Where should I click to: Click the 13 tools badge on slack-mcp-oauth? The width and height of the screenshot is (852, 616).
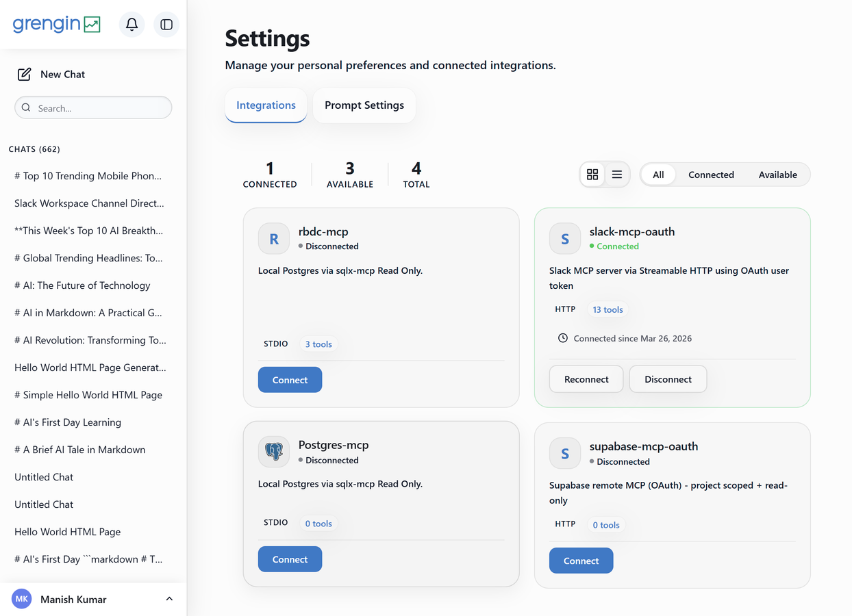(607, 309)
